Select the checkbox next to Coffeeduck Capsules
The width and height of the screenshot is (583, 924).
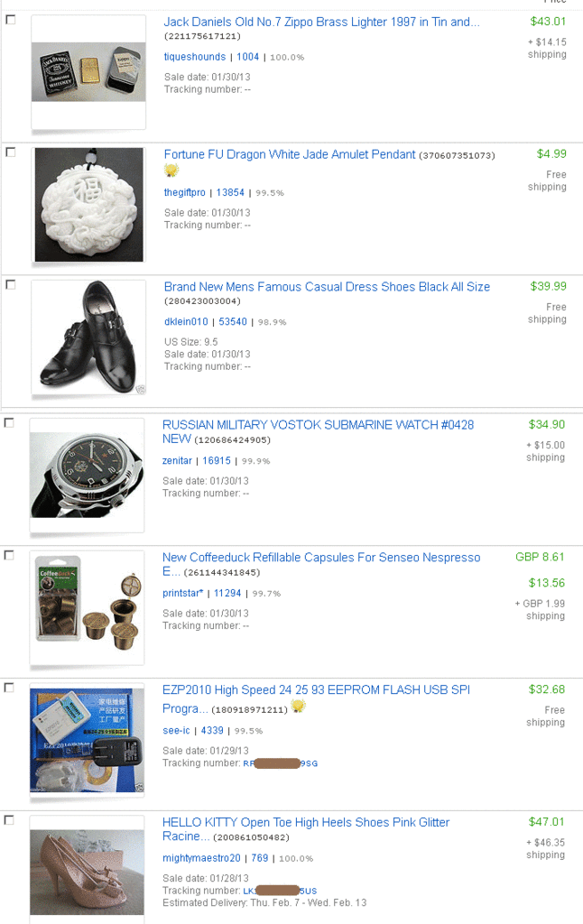point(9,555)
